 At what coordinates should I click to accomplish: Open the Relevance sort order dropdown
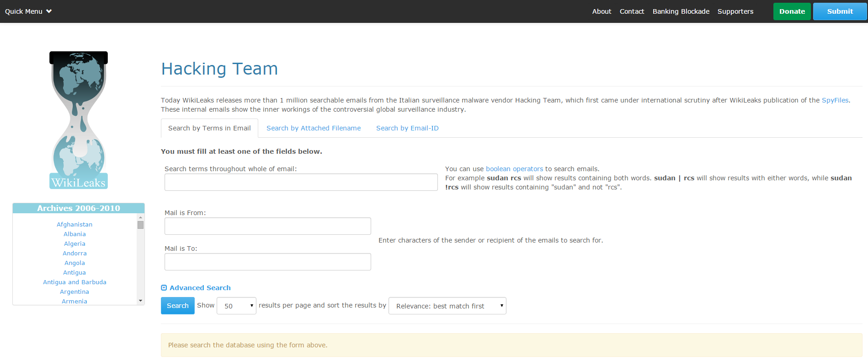coord(447,306)
